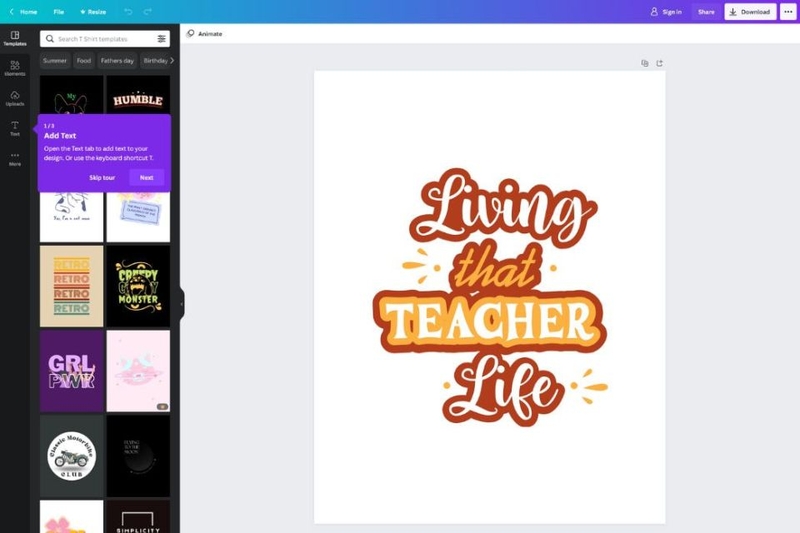Click Next in the Add Text tooltip

tap(146, 177)
